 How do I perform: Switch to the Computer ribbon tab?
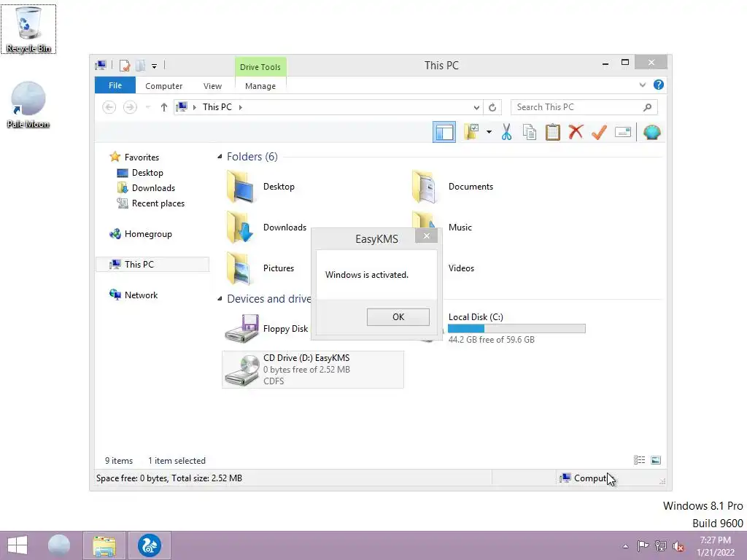(x=163, y=86)
